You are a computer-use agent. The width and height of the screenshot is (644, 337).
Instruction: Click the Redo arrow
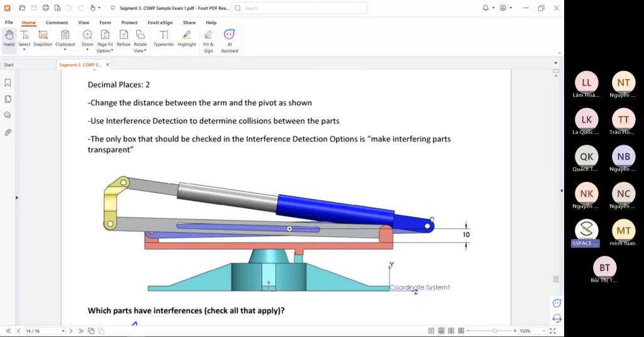point(81,8)
